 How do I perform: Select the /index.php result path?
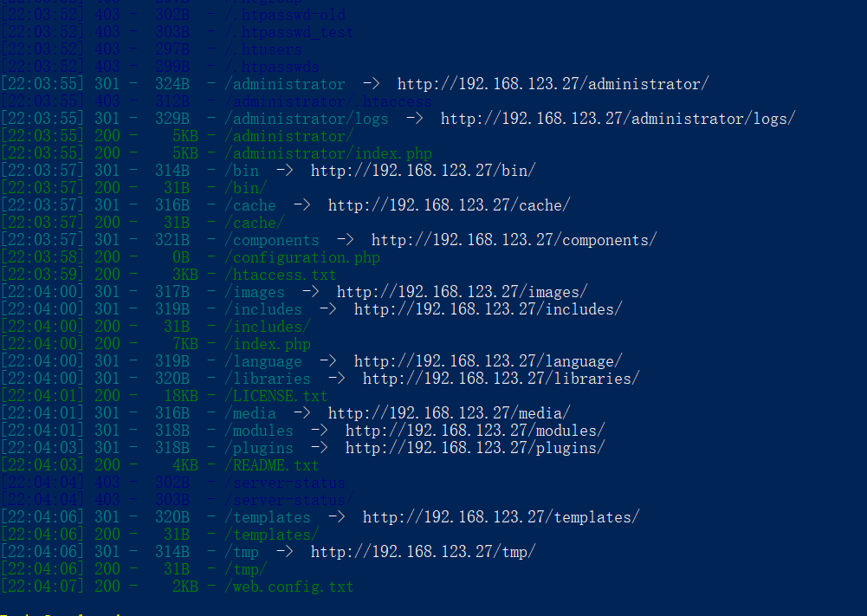[268, 345]
